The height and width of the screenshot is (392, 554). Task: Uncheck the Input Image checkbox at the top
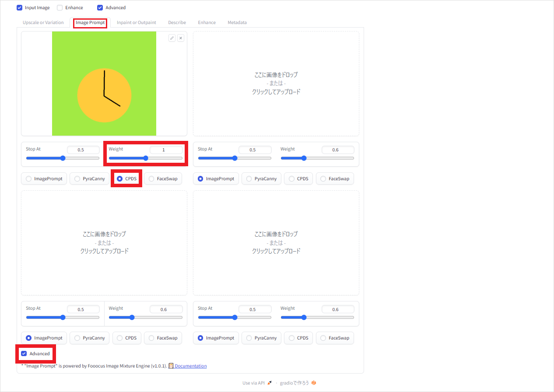pyautogui.click(x=19, y=7)
